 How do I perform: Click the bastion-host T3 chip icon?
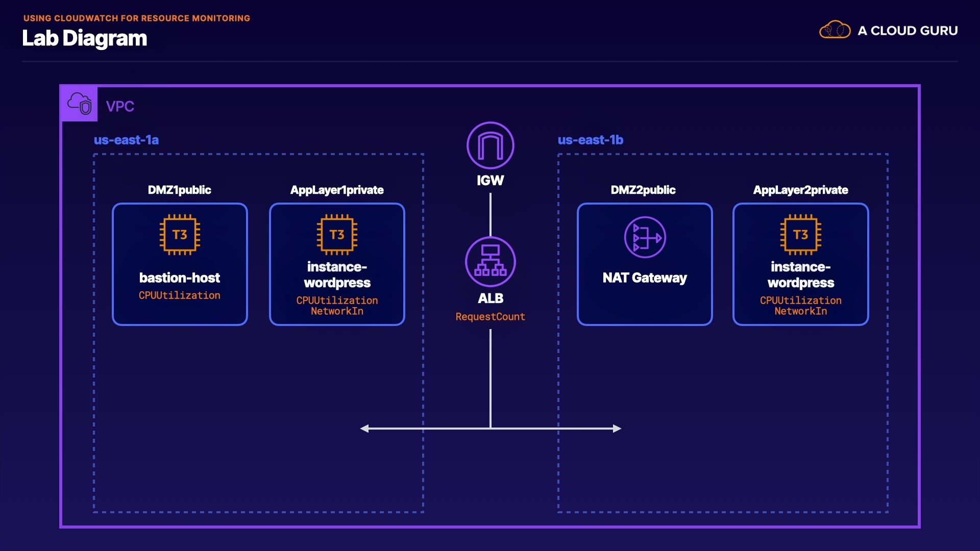coord(180,235)
